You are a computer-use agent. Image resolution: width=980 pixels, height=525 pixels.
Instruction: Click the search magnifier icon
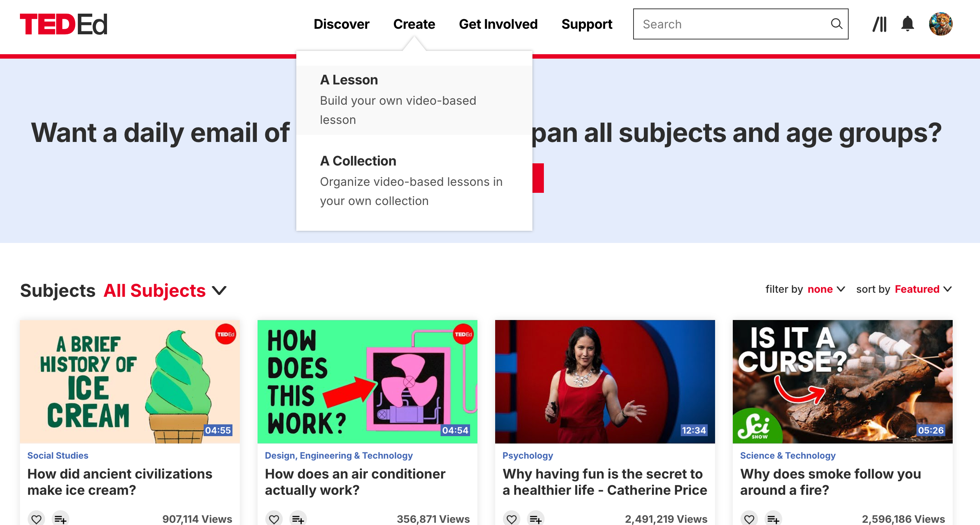[836, 24]
